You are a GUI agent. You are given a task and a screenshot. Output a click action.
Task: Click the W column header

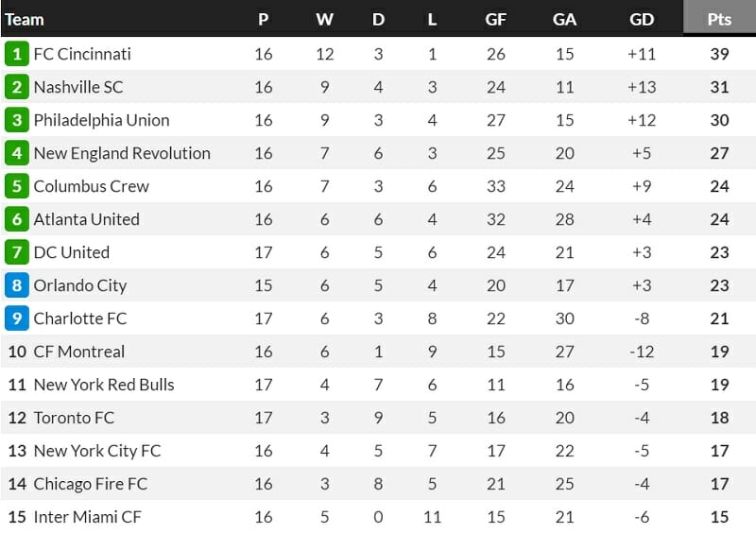point(324,19)
